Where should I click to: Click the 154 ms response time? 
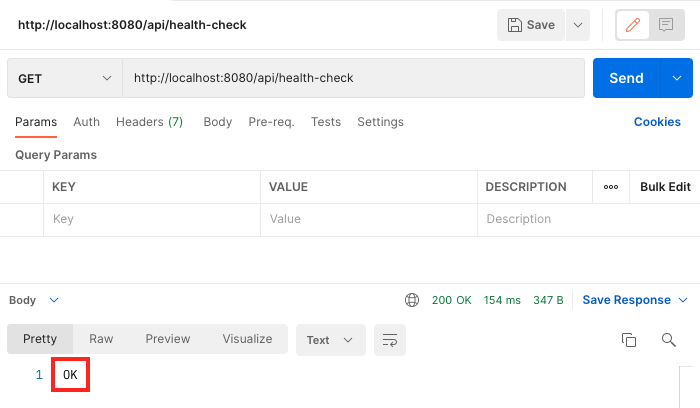(502, 300)
